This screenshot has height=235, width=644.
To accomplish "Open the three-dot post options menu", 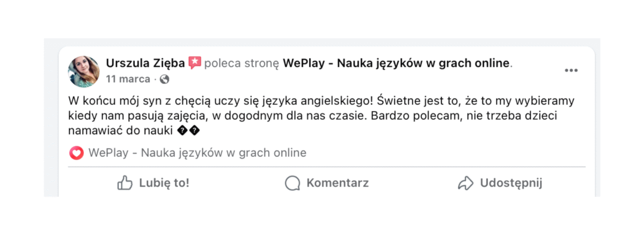I will pos(571,71).
